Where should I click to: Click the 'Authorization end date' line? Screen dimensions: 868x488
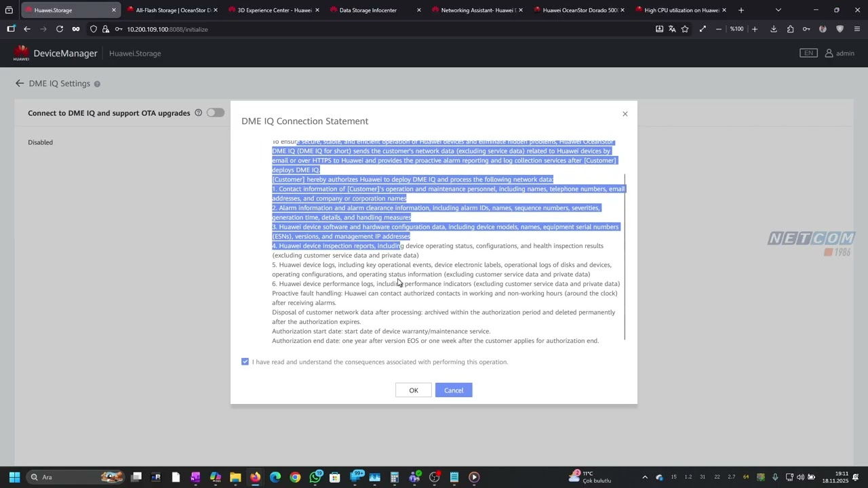(x=435, y=341)
